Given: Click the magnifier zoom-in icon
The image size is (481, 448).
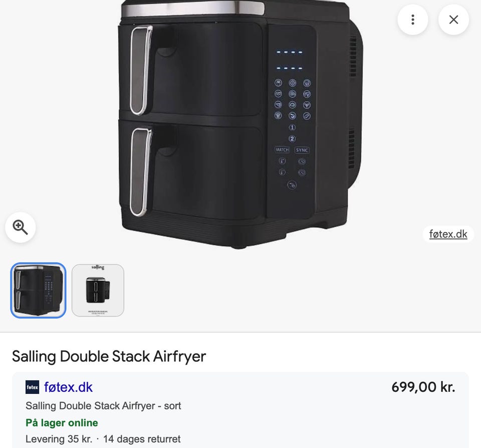Looking at the screenshot, I should (x=21, y=228).
